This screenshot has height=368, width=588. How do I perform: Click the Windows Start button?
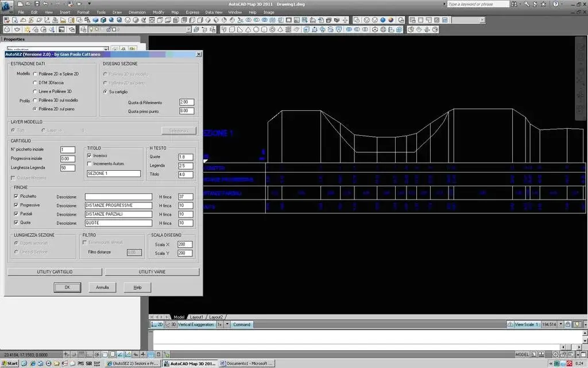pos(10,363)
